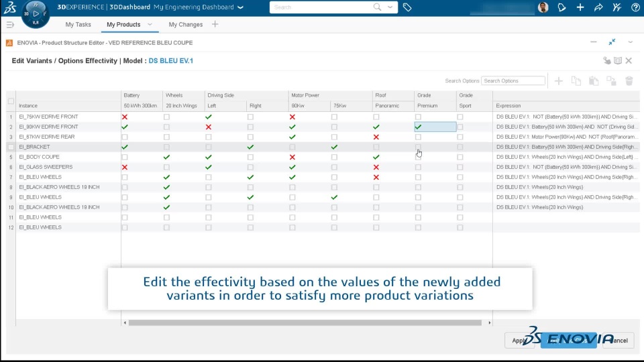Open the help question mark icon

coord(635,7)
